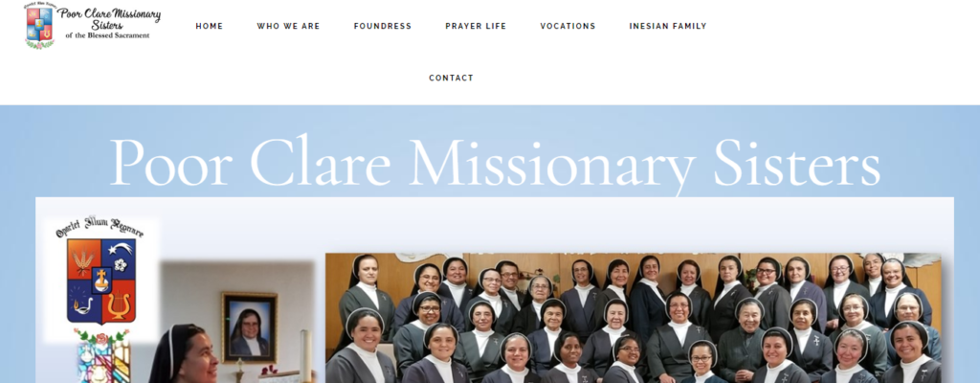Visit the Inesian Family page
Image resolution: width=980 pixels, height=383 pixels.
668,26
